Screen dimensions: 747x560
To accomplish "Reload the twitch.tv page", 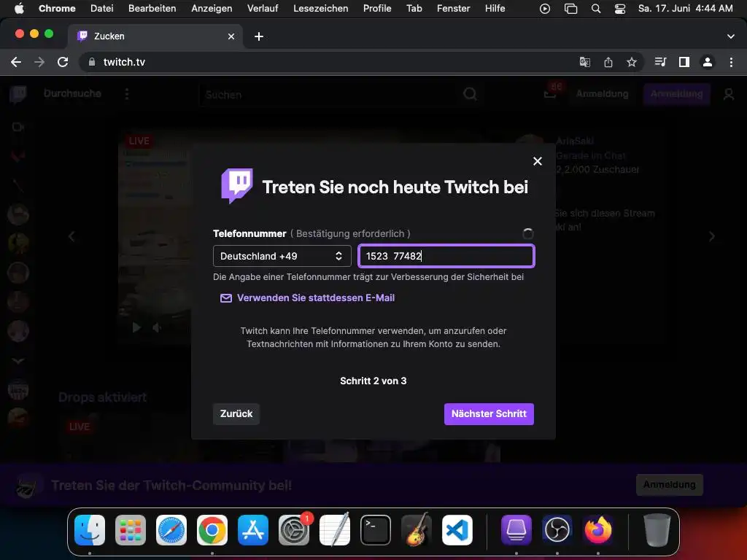I will (63, 62).
